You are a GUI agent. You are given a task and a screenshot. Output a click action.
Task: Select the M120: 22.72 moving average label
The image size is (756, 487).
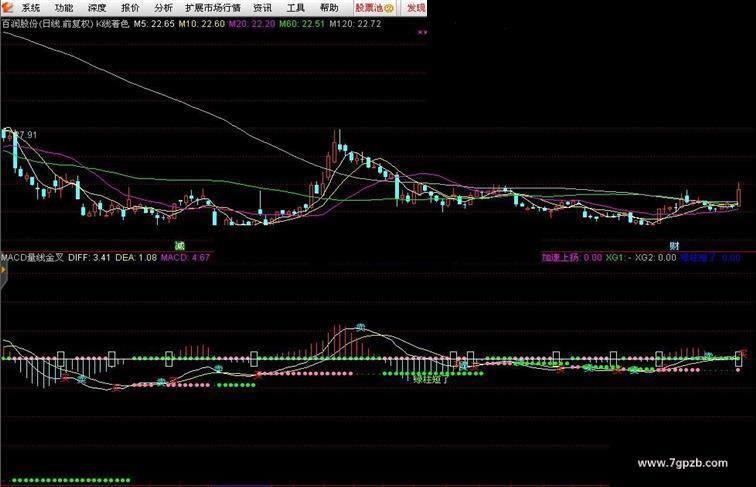355,24
